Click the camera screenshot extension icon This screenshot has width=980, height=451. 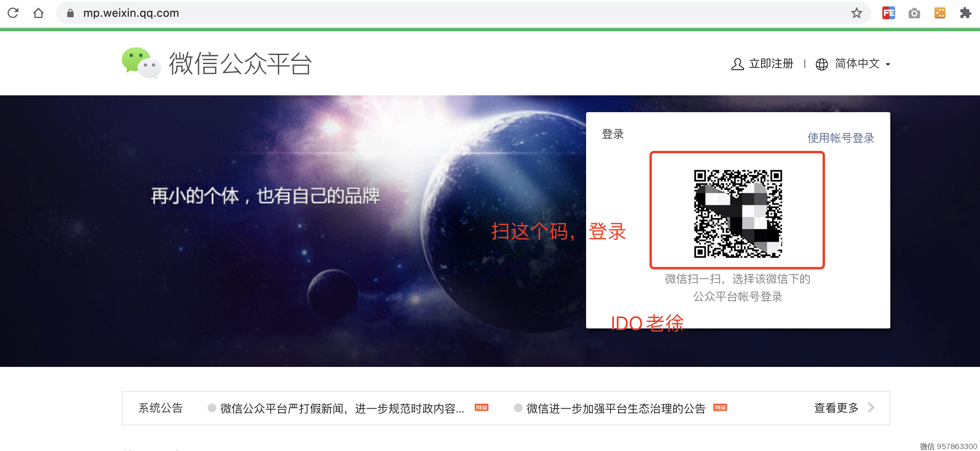[x=914, y=13]
